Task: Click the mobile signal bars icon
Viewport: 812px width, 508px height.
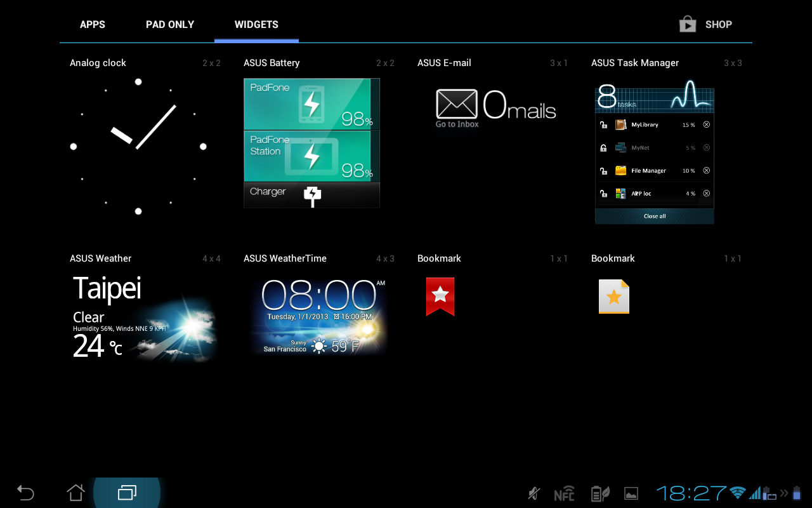Action: click(x=756, y=493)
